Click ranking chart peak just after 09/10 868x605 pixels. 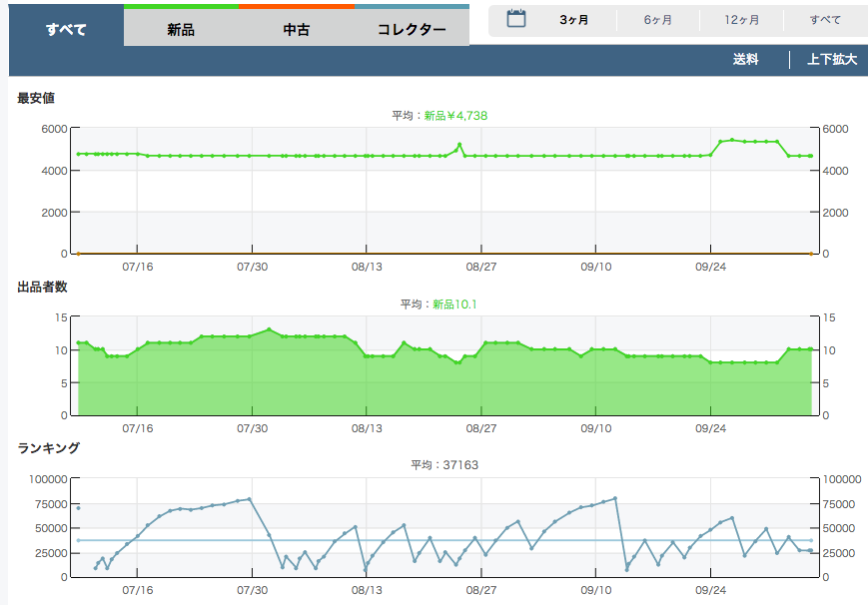tap(615, 498)
